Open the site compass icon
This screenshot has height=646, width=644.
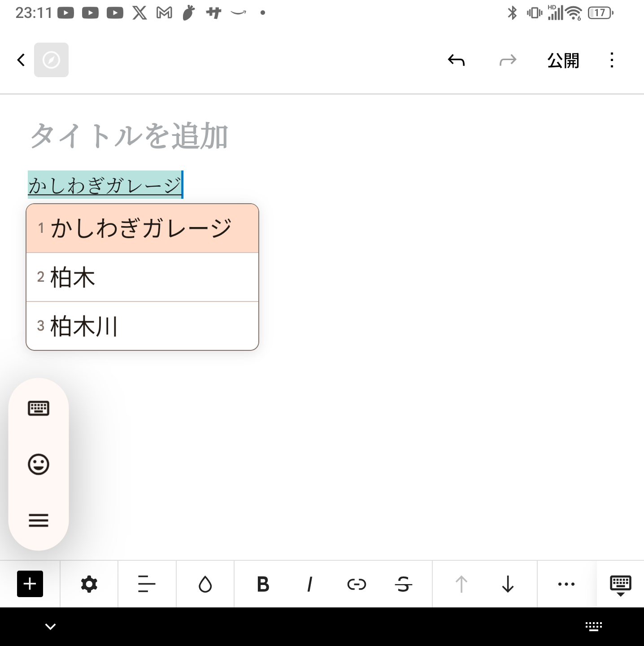[x=51, y=60]
